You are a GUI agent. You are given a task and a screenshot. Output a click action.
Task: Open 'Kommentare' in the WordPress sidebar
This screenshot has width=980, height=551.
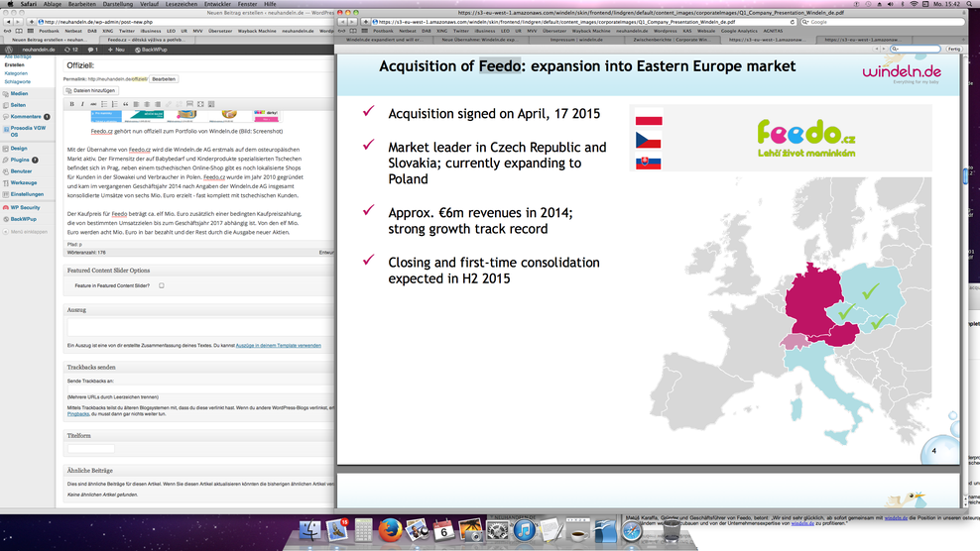point(26,116)
